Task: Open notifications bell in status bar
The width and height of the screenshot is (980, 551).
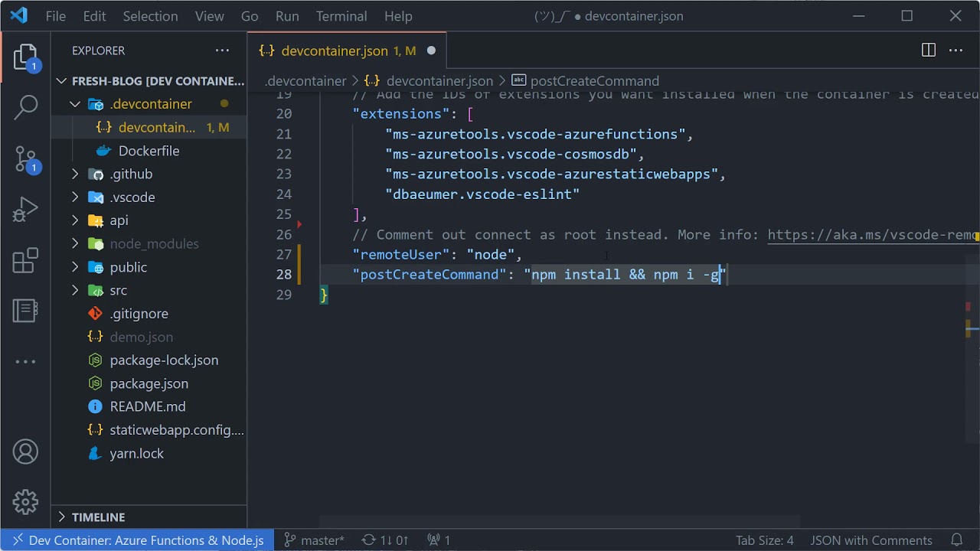Action: click(x=956, y=540)
